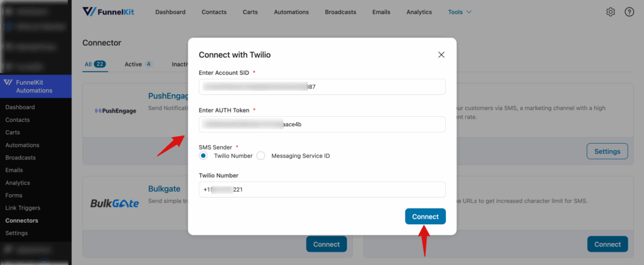Click Connect button on Bulkgate card
This screenshot has width=644, height=265.
coord(326,244)
